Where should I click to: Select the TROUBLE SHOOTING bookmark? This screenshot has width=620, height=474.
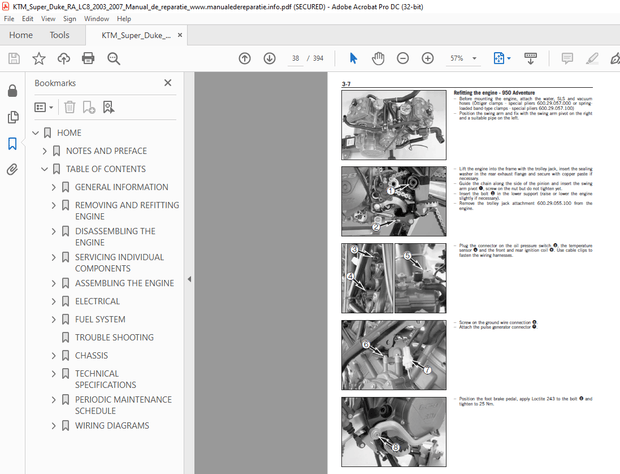pos(114,338)
